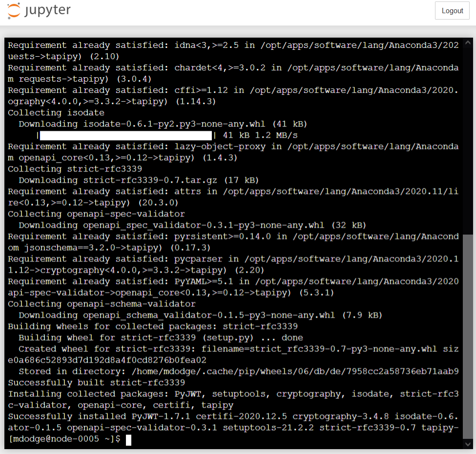Click 'Requirement already satisfied: PyYAML>=5.1' line

click(233, 281)
